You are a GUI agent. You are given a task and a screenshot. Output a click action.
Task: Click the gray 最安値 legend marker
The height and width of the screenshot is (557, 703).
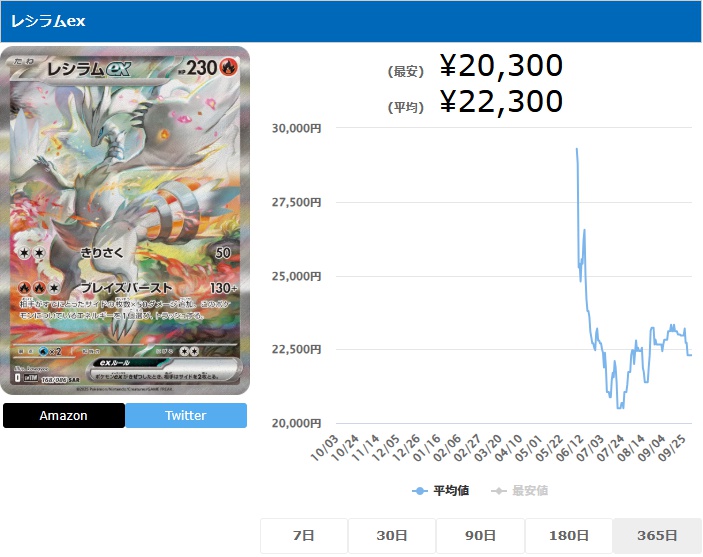pos(499,491)
